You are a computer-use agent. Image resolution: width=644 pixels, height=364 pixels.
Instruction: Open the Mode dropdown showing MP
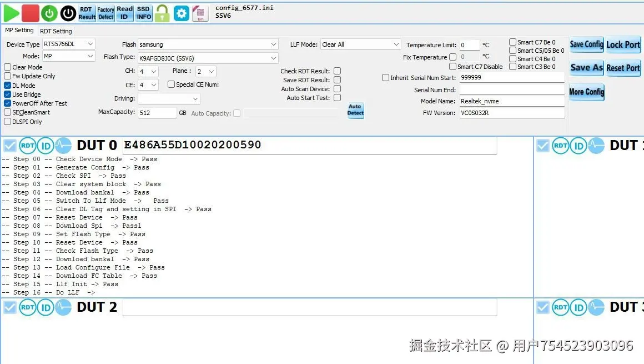(69, 56)
